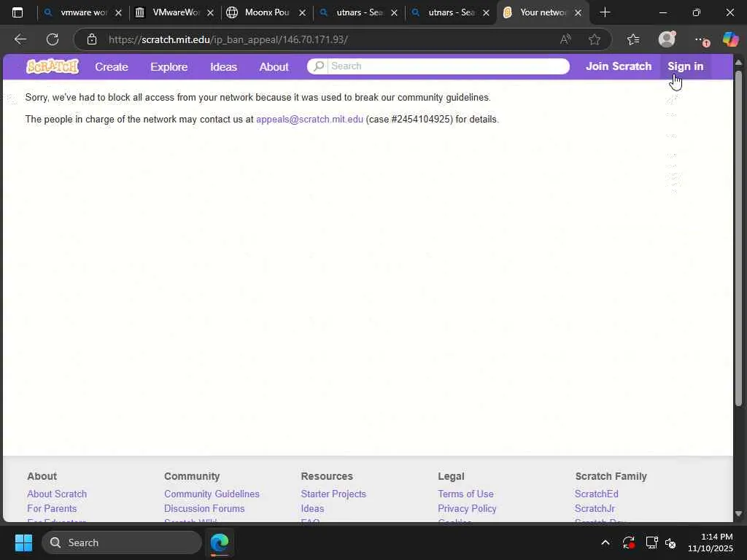Open the Explore menu item
Viewport: 747px width, 560px height.
pyautogui.click(x=169, y=66)
